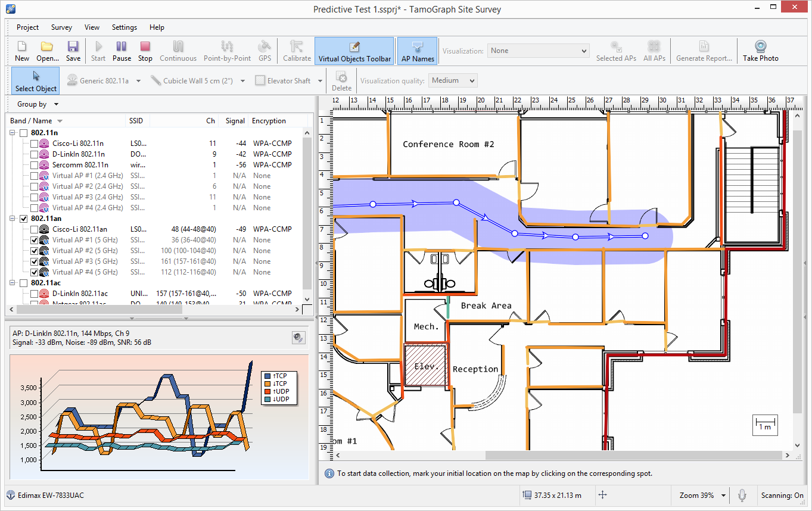Click the Calibrate tool
The width and height of the screenshot is (812, 511).
297,51
